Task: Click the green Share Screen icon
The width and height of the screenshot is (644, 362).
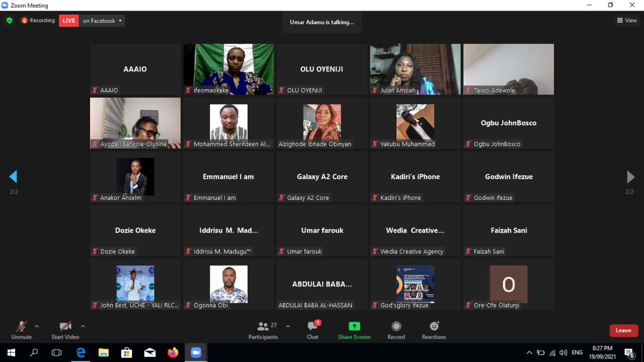Action: tap(354, 326)
